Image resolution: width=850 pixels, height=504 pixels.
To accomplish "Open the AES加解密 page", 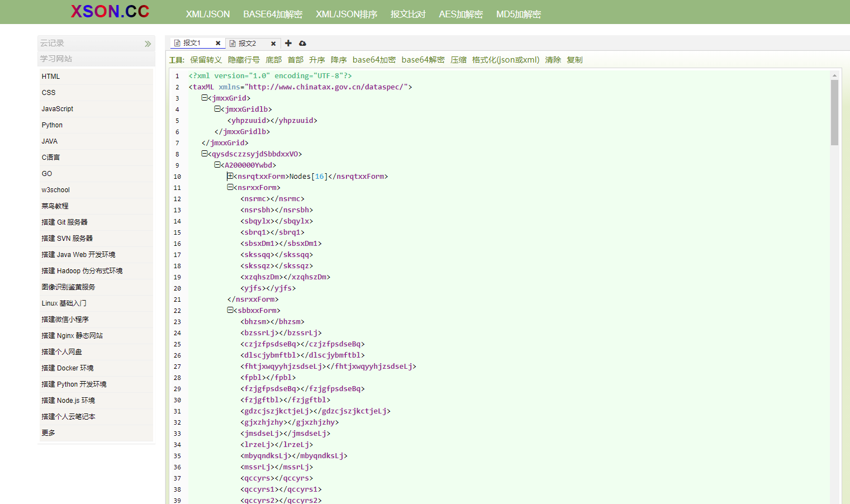I will point(460,14).
